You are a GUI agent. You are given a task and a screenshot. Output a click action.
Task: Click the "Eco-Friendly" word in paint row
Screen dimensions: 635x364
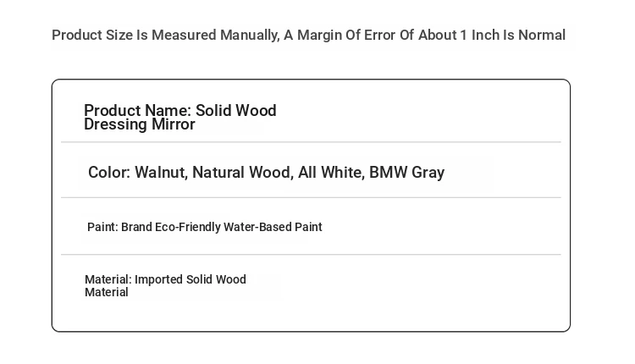point(187,227)
